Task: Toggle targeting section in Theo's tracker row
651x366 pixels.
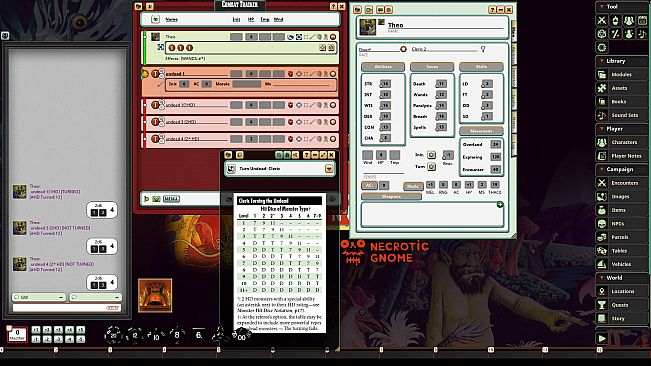Action: click(299, 37)
